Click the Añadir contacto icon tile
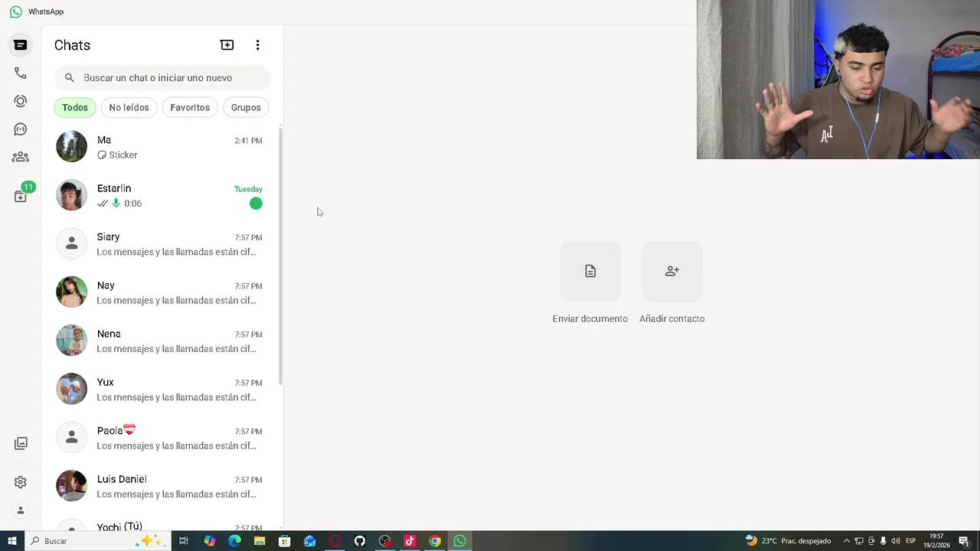The image size is (980, 551). 671,271
